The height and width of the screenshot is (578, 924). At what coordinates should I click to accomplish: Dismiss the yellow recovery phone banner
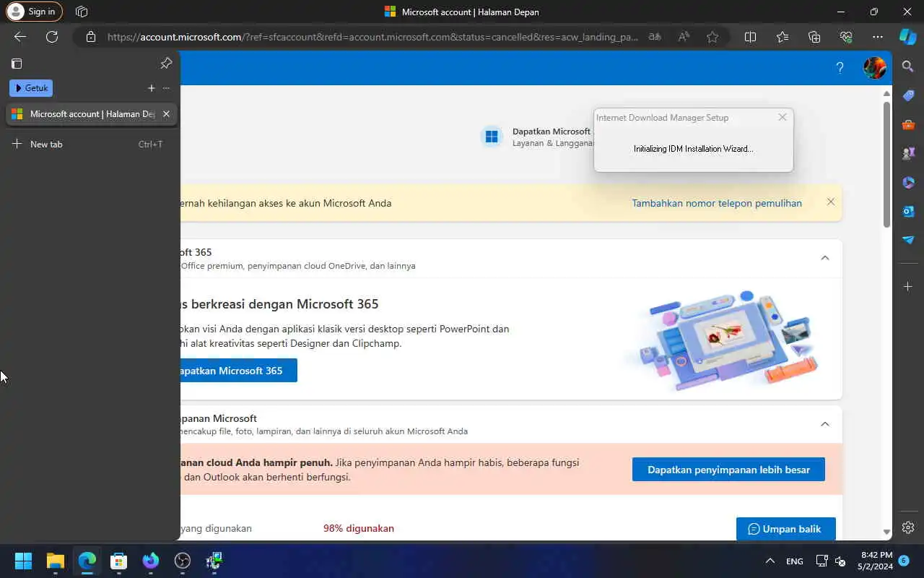pyautogui.click(x=831, y=202)
